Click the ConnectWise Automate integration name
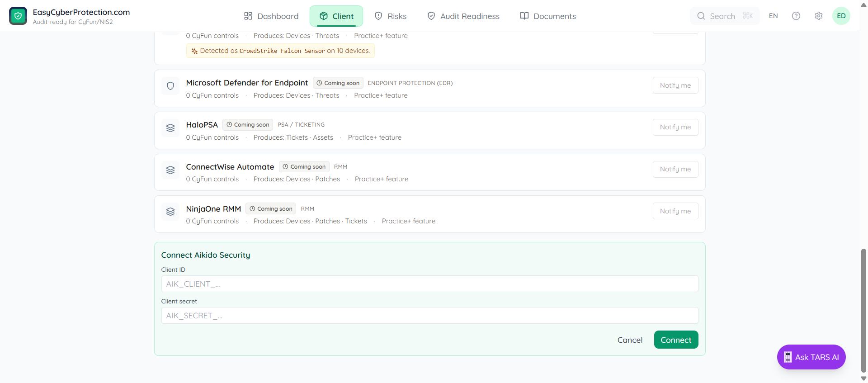The height and width of the screenshot is (383, 868). click(x=230, y=167)
